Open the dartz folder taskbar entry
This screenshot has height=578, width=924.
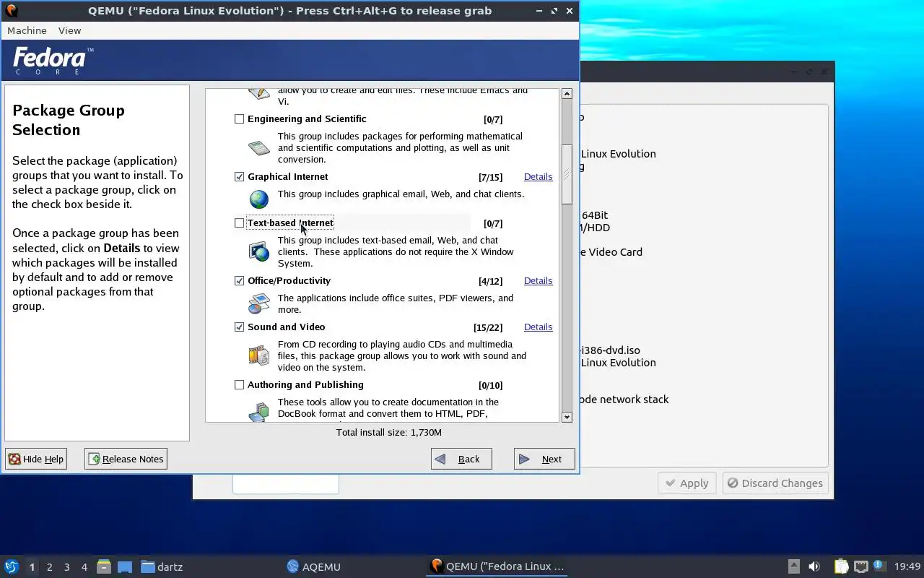(x=162, y=566)
